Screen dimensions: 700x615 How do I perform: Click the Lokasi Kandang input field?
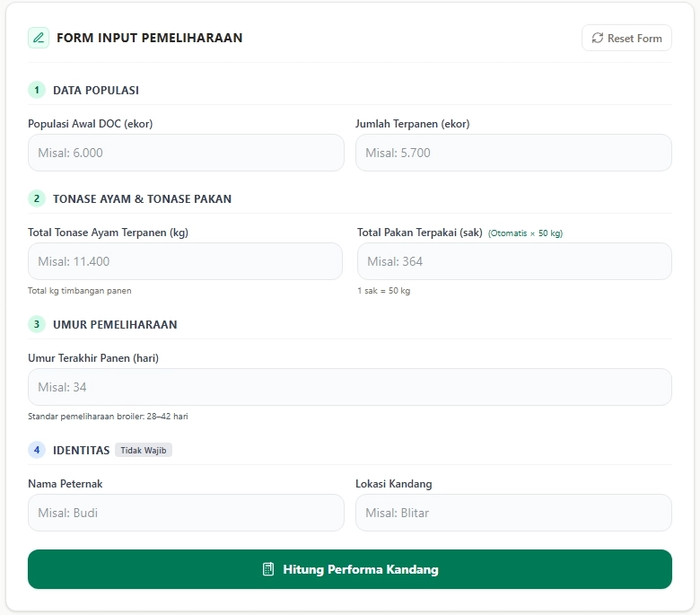point(513,513)
